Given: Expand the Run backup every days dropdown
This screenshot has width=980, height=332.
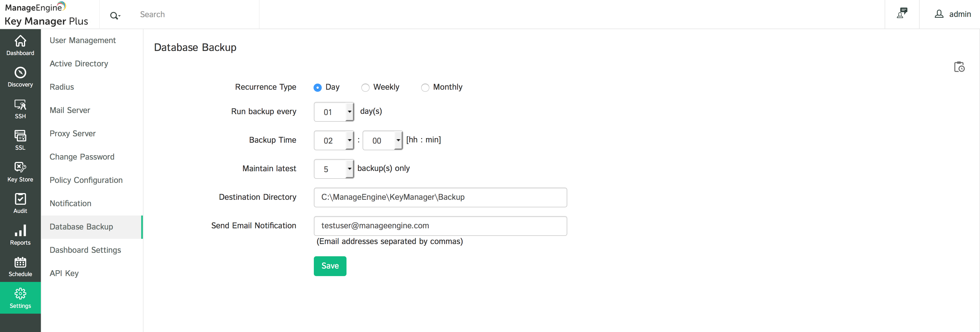Looking at the screenshot, I should pyautogui.click(x=334, y=112).
